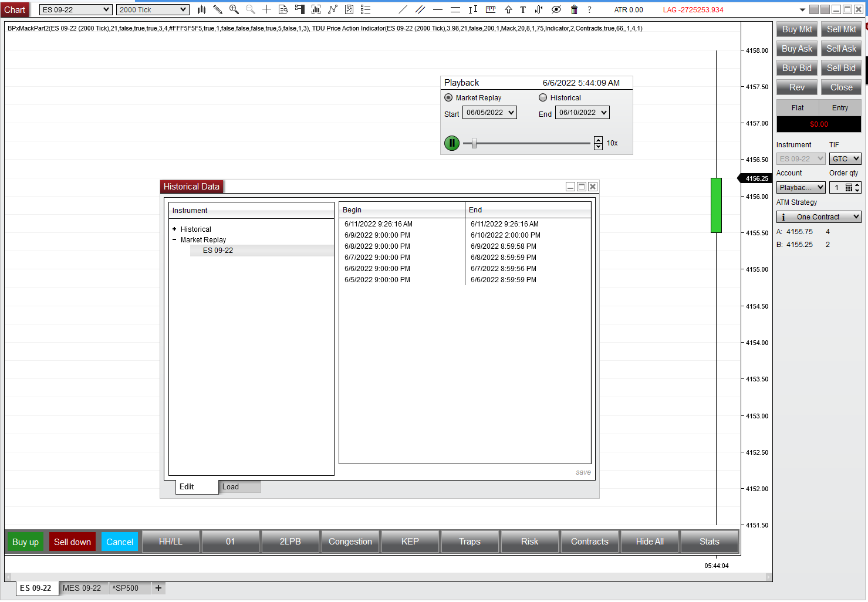Switch to the Edit tab in Historical Data
Viewport: 868px width, 602px height.
click(197, 487)
